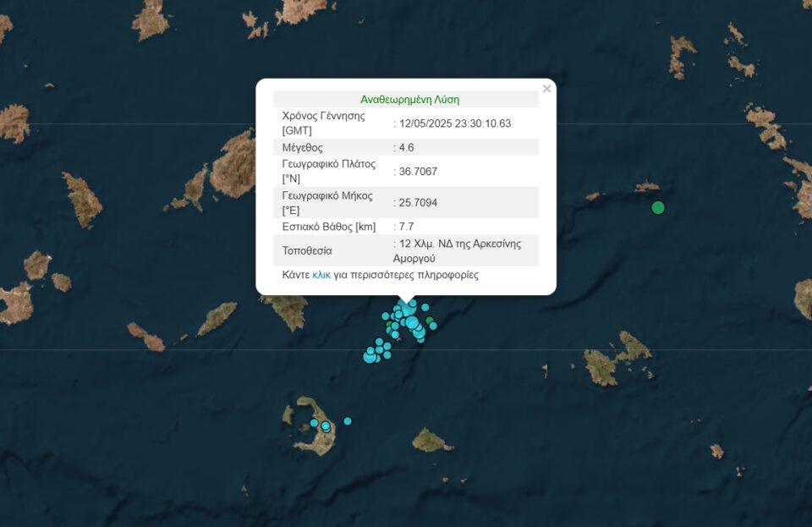Open the 'κλικ' more information link
Screen dimensions: 812x527
[321, 275]
